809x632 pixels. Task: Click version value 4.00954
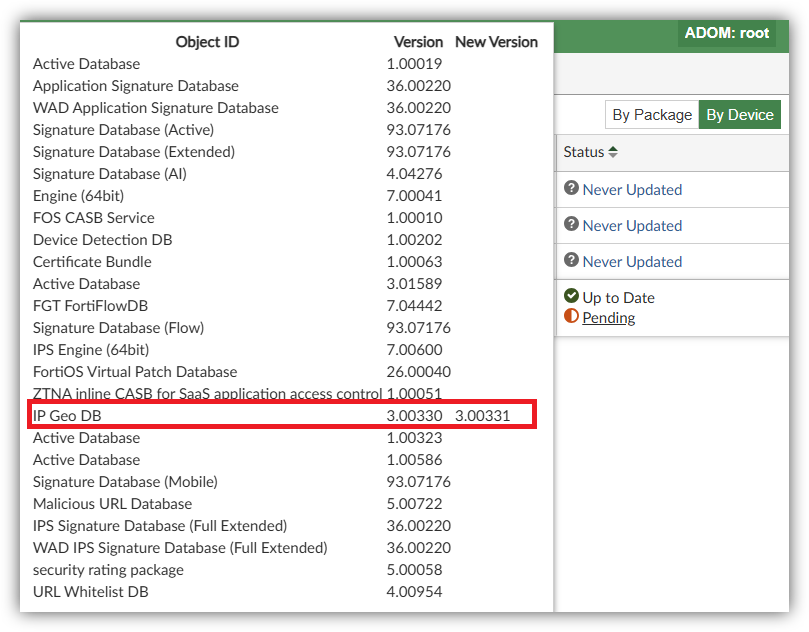(414, 592)
